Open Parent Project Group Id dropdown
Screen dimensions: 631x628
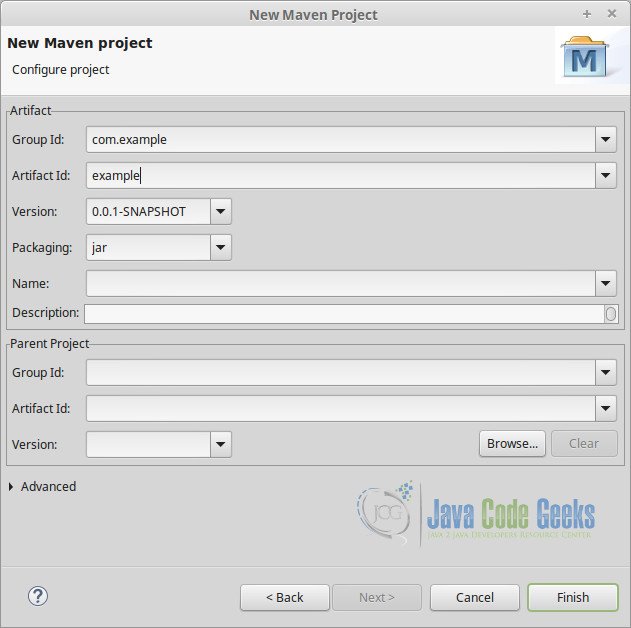pos(606,373)
